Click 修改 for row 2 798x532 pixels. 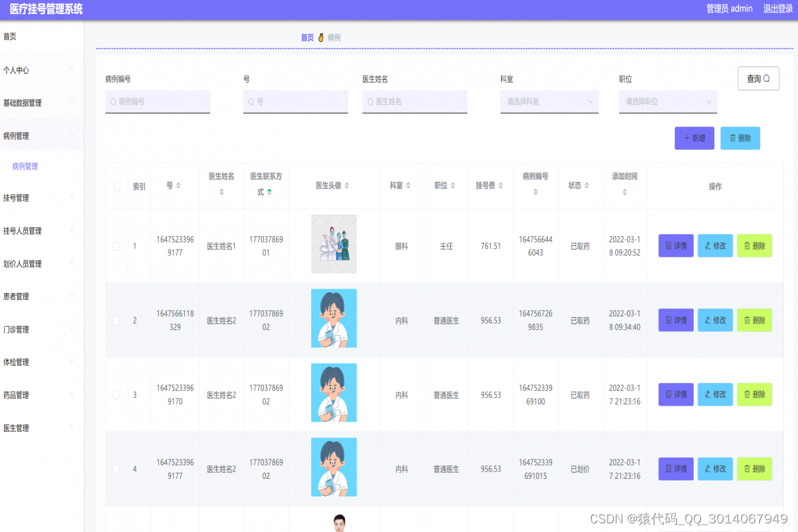715,320
